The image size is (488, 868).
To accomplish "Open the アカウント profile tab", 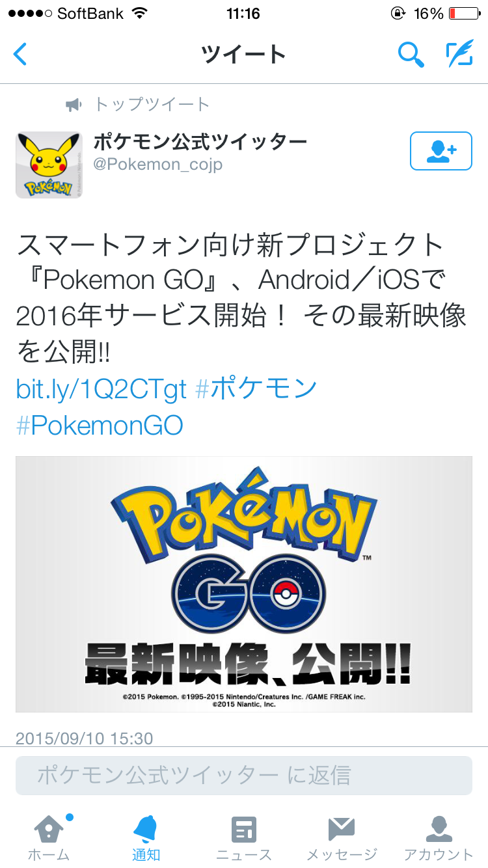I will 439,837.
